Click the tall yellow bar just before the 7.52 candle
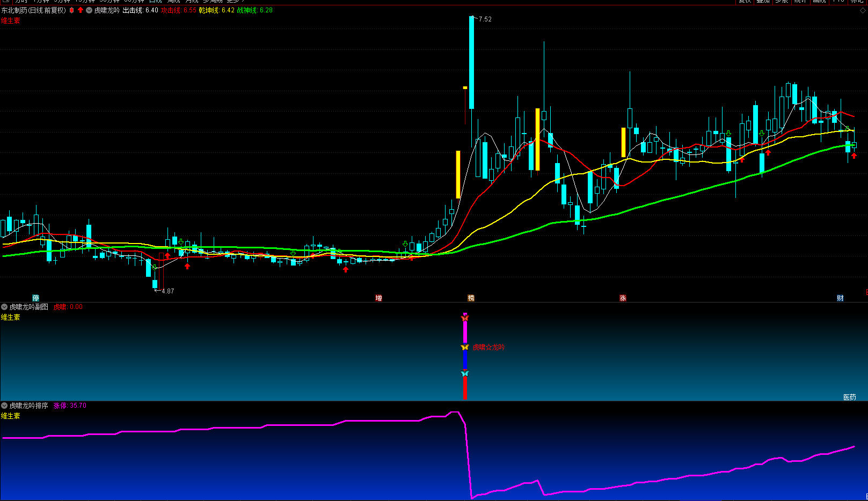The image size is (868, 501). point(458,174)
